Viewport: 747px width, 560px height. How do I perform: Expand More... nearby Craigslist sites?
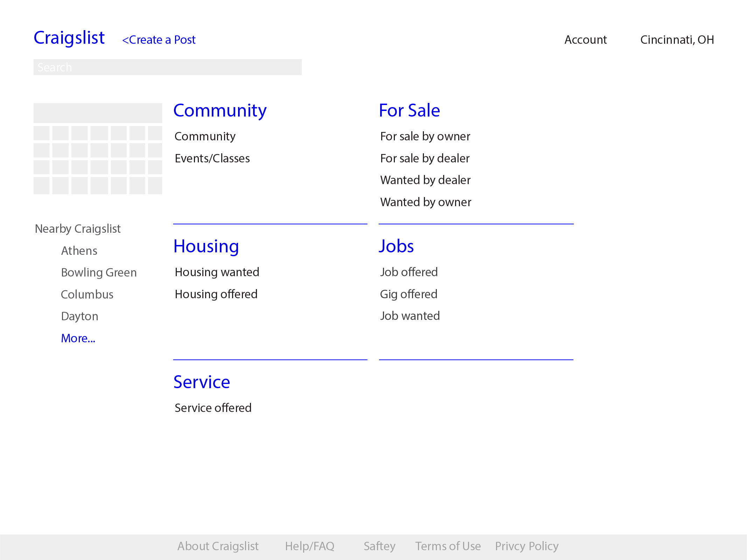point(78,338)
